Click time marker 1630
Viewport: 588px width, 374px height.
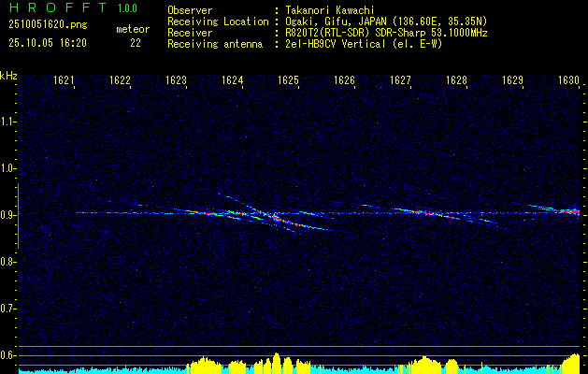tap(569, 80)
